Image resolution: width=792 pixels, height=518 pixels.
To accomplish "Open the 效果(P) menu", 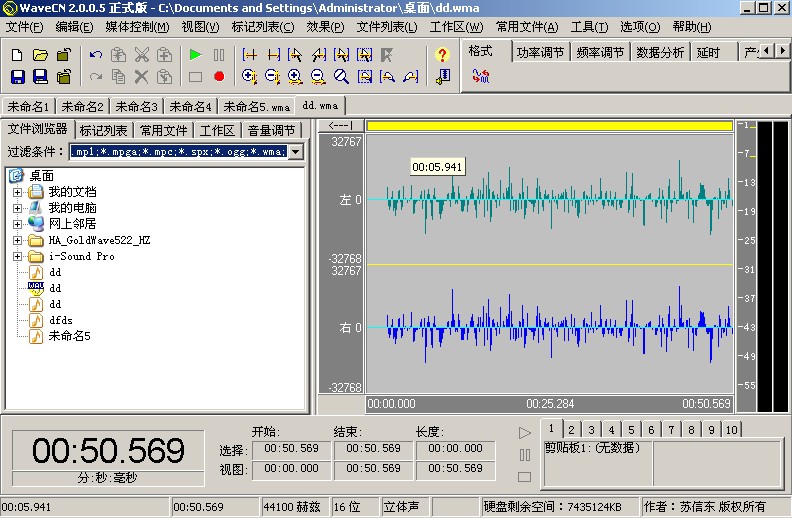I will (325, 27).
